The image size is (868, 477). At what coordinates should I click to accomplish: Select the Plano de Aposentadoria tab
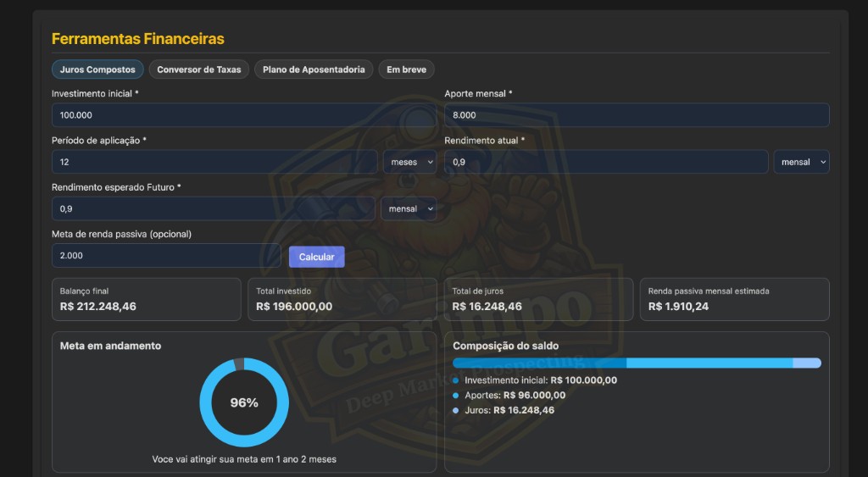pyautogui.click(x=314, y=69)
